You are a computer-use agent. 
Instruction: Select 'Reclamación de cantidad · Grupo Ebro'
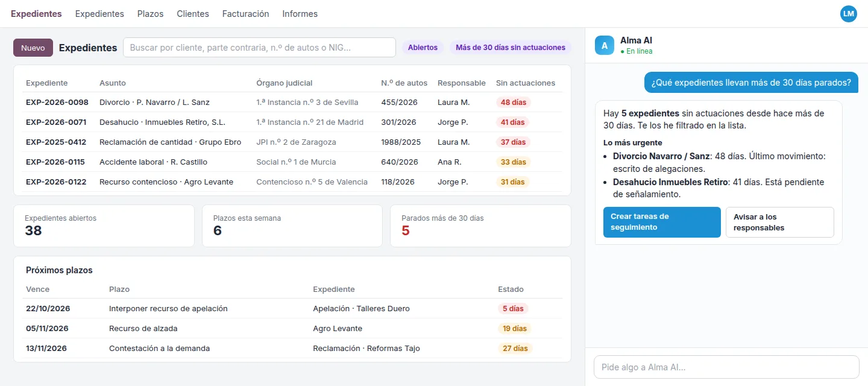pos(170,142)
